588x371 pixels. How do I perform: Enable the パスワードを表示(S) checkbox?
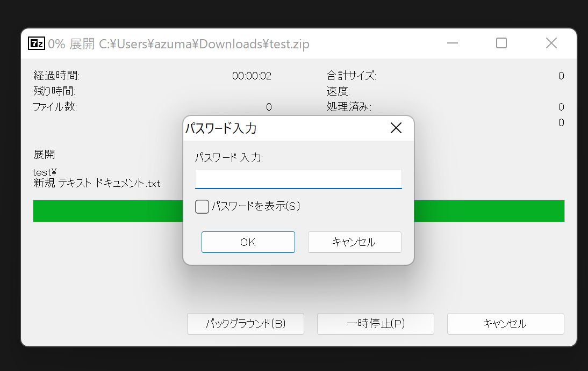point(202,207)
